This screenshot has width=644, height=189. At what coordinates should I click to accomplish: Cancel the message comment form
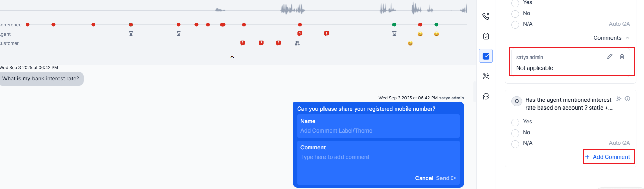pyautogui.click(x=424, y=178)
